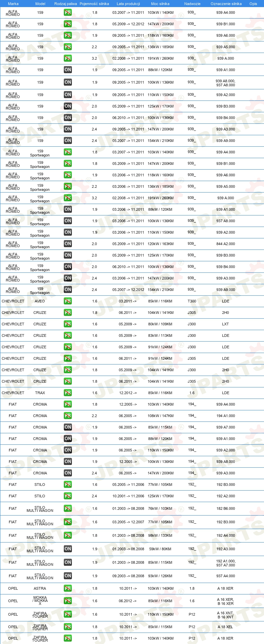Click the petrol icon for Chevrolet TRAX

point(68,393)
